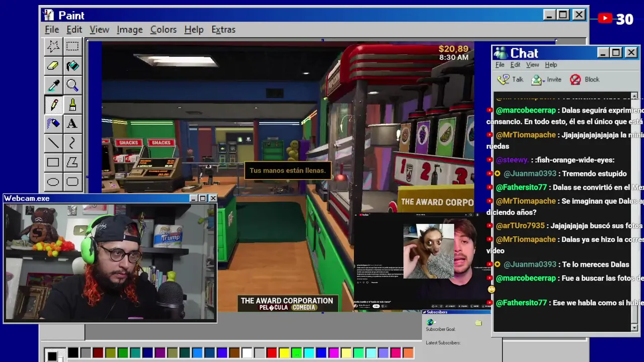The image size is (644, 362).
Task: Select the rectangular Select tool
Action: 72,47
